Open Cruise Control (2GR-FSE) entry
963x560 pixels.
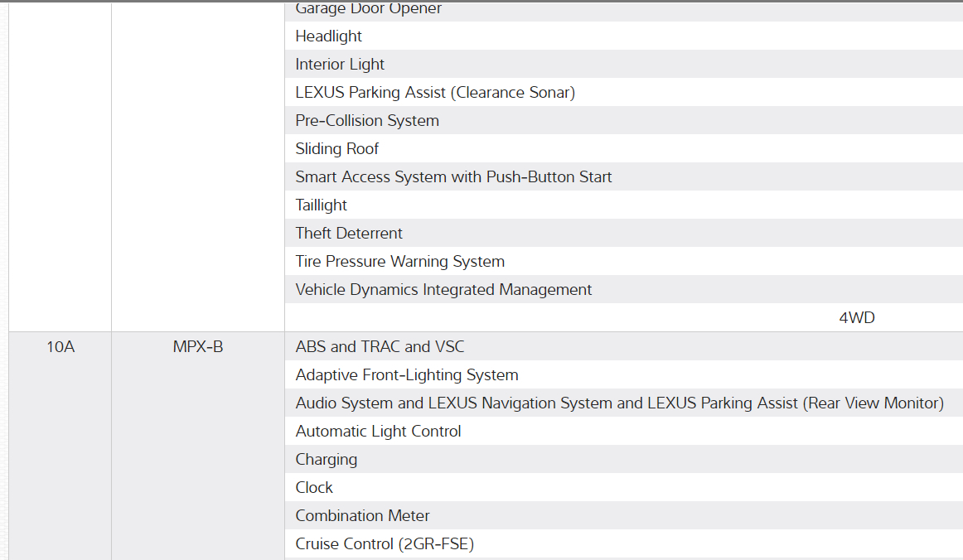(385, 544)
